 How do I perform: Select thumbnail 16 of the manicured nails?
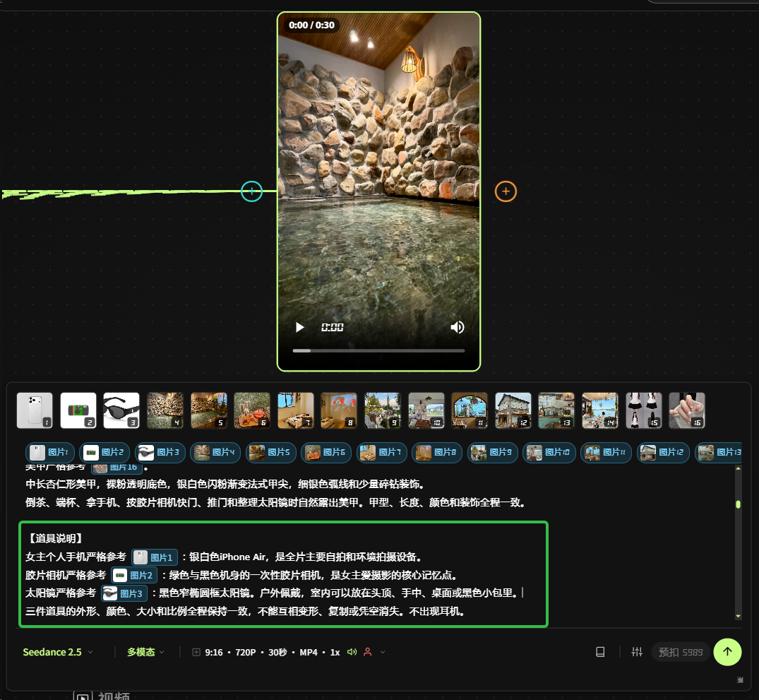pos(687,410)
